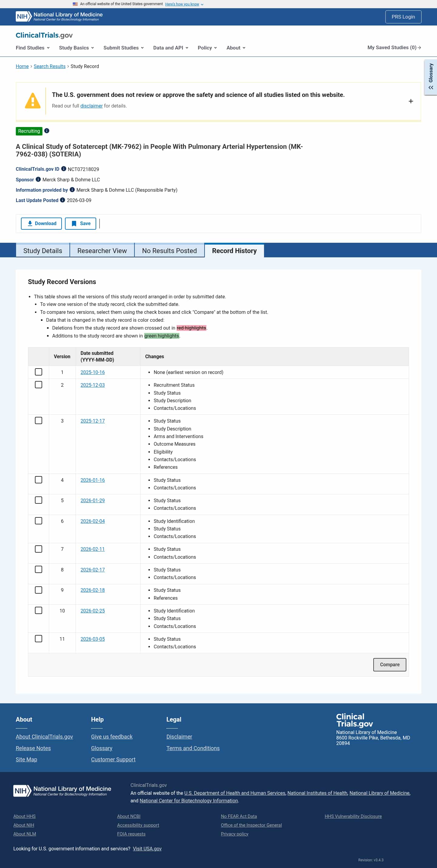437x868 pixels.
Task: Click the ClinicalTrials.gov header logo
Action: (x=44, y=35)
